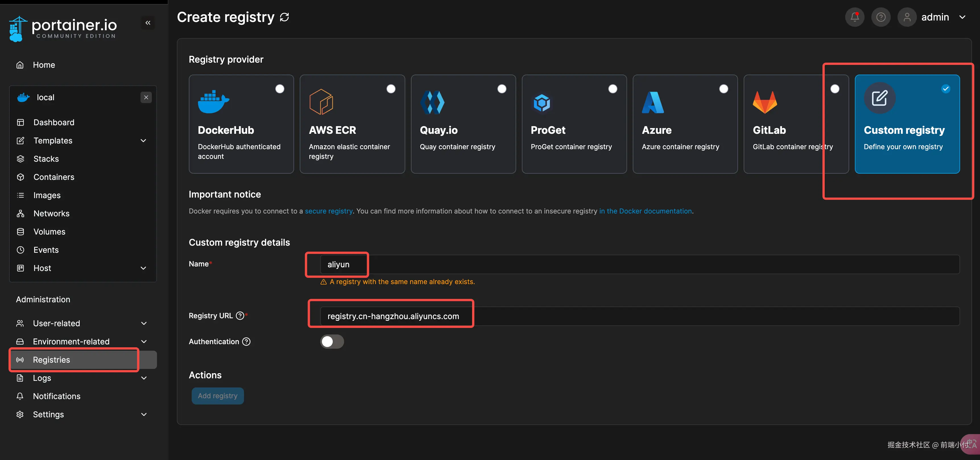The height and width of the screenshot is (460, 980).
Task: Click the Add registry button
Action: 218,396
